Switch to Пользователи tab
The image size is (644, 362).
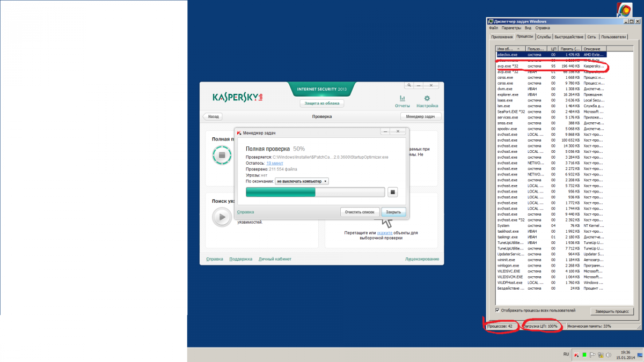[613, 37]
